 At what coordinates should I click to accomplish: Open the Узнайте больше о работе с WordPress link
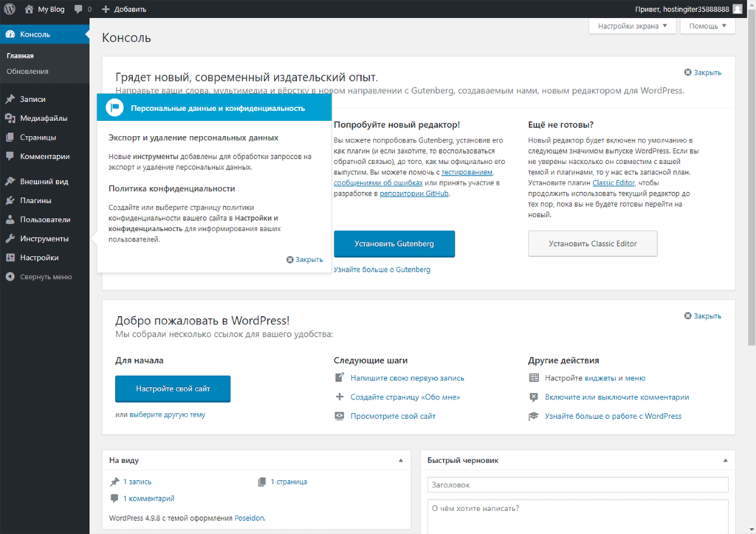613,416
